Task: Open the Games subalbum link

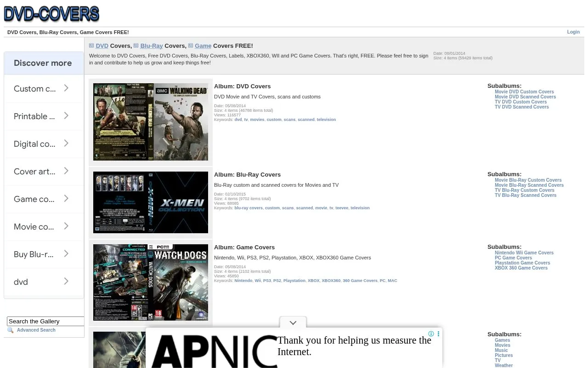Action: [502, 340]
